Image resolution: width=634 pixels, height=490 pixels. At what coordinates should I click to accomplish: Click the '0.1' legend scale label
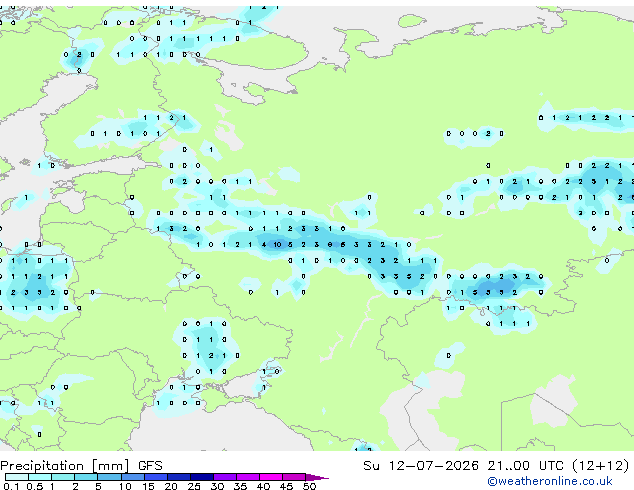11,486
